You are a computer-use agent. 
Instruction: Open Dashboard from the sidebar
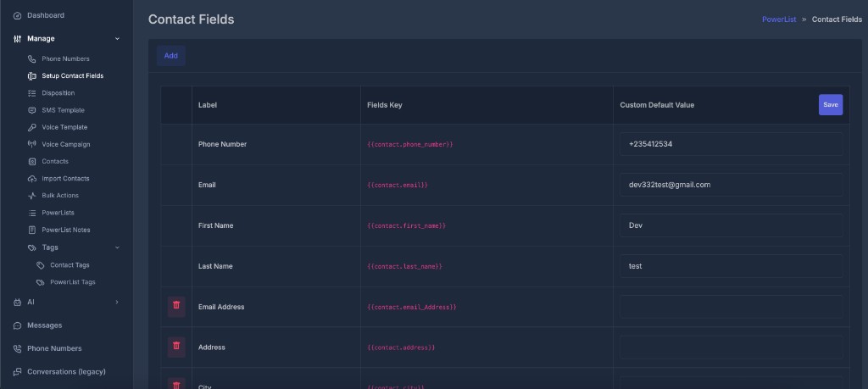(x=46, y=15)
